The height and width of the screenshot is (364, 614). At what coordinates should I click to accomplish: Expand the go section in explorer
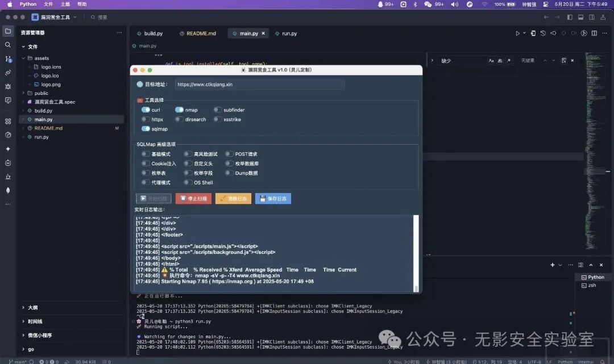pyautogui.click(x=23, y=349)
